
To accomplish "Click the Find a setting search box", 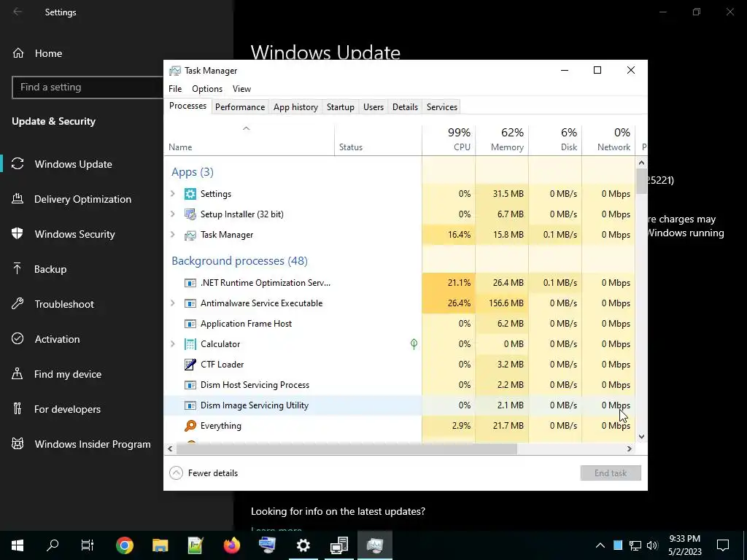I will tap(88, 87).
